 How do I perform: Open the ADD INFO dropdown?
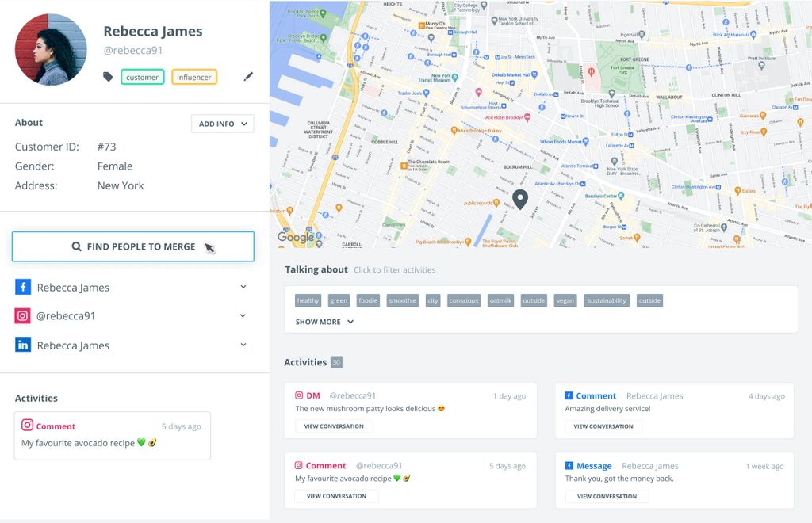click(222, 124)
